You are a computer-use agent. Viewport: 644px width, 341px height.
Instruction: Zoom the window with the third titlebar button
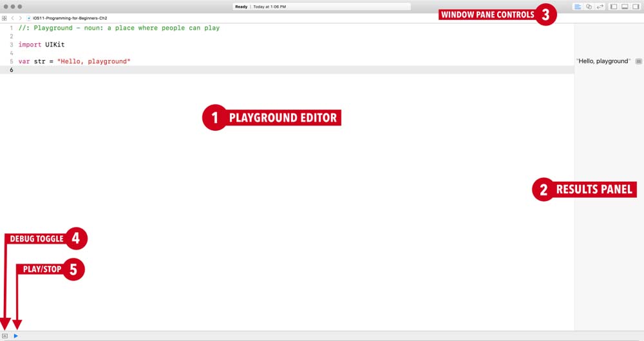(x=20, y=6)
